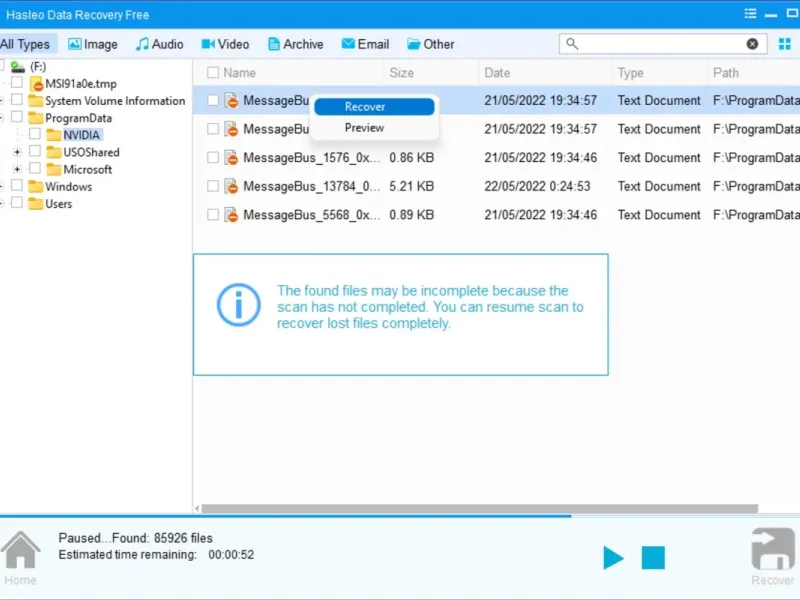Click the Windows folder icon

(x=35, y=186)
